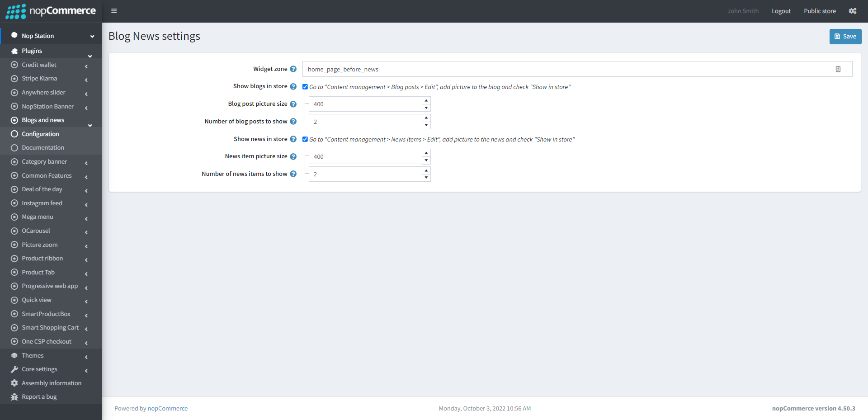Screen dimensions: 868x420
Task: Click the John Smith username
Action: tap(743, 11)
